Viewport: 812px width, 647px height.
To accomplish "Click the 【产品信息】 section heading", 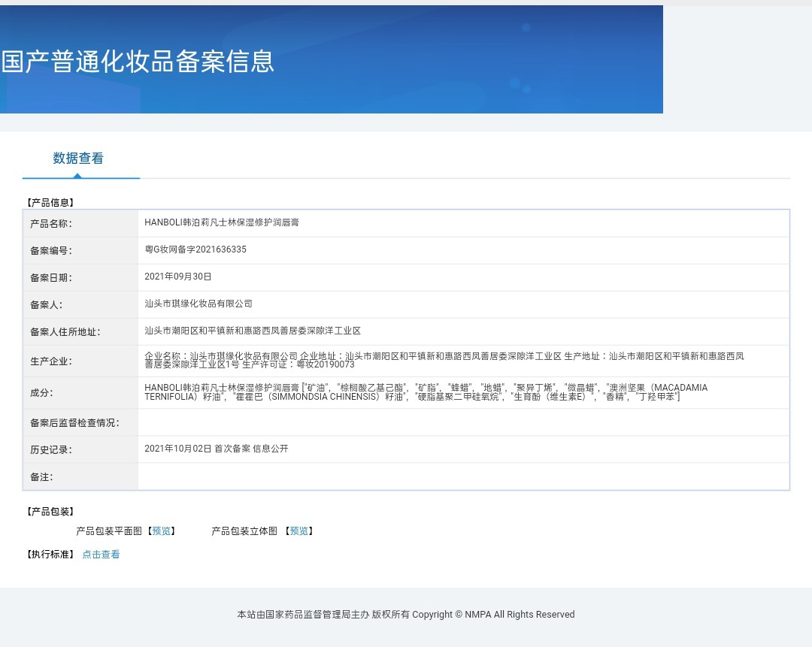I will 50,202.
